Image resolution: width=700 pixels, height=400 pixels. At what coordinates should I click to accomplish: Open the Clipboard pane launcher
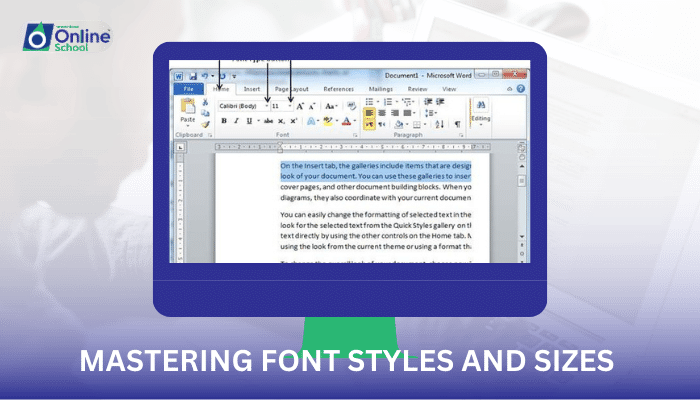[210, 135]
